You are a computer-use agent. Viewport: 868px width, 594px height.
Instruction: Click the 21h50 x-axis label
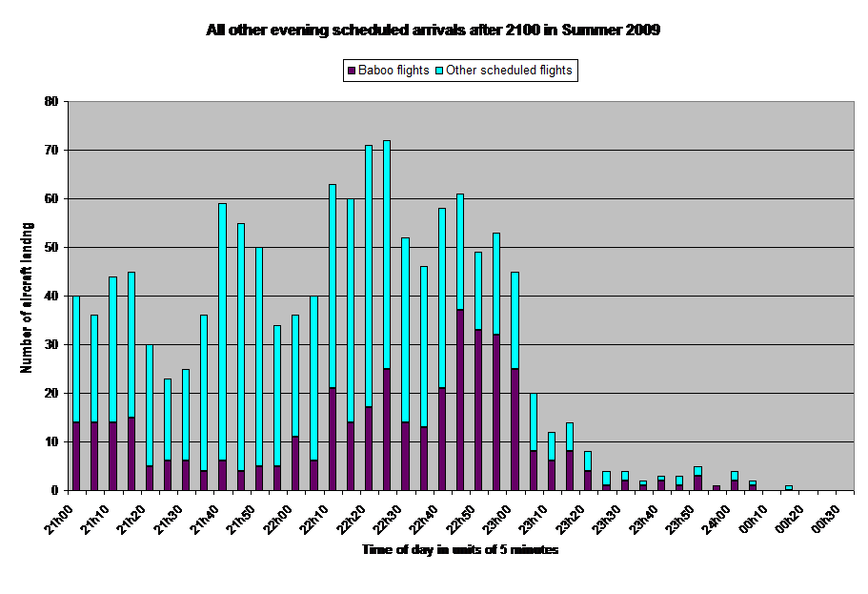pos(242,520)
